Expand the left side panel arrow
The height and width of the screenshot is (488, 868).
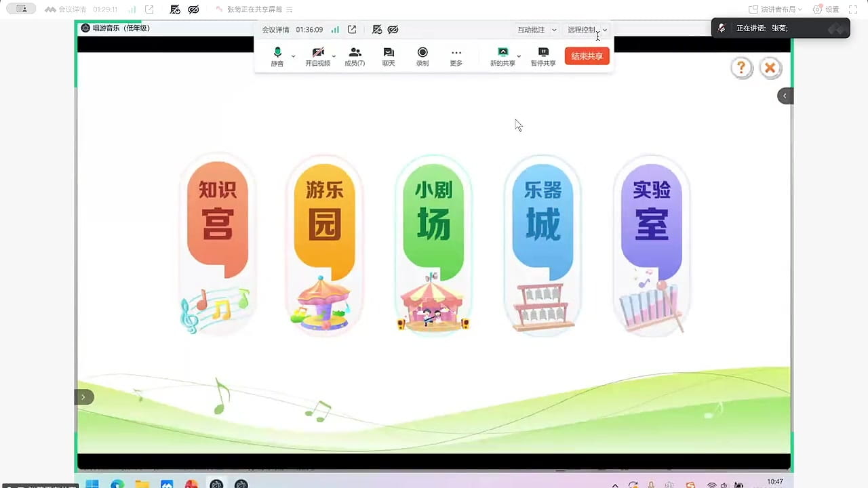(83, 397)
